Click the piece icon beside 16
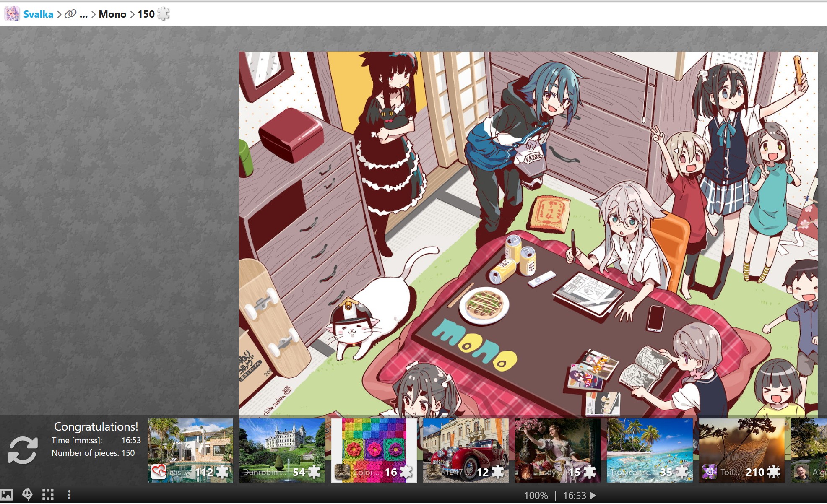The width and height of the screenshot is (827, 504). [406, 472]
